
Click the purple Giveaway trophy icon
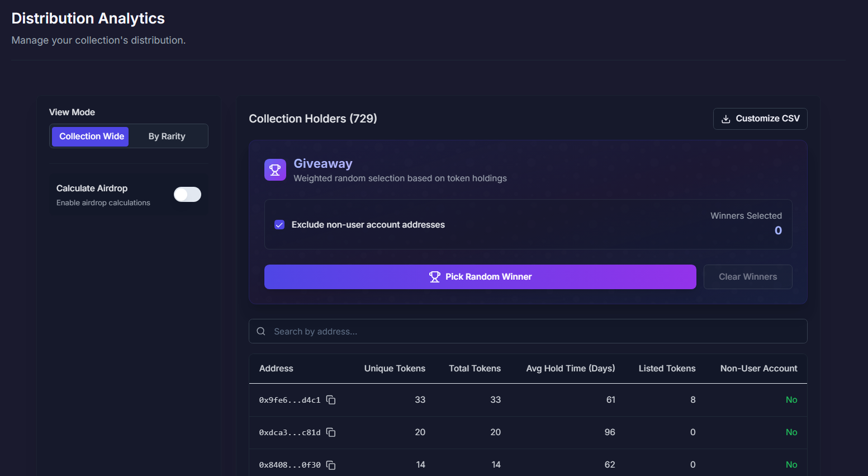pyautogui.click(x=275, y=170)
